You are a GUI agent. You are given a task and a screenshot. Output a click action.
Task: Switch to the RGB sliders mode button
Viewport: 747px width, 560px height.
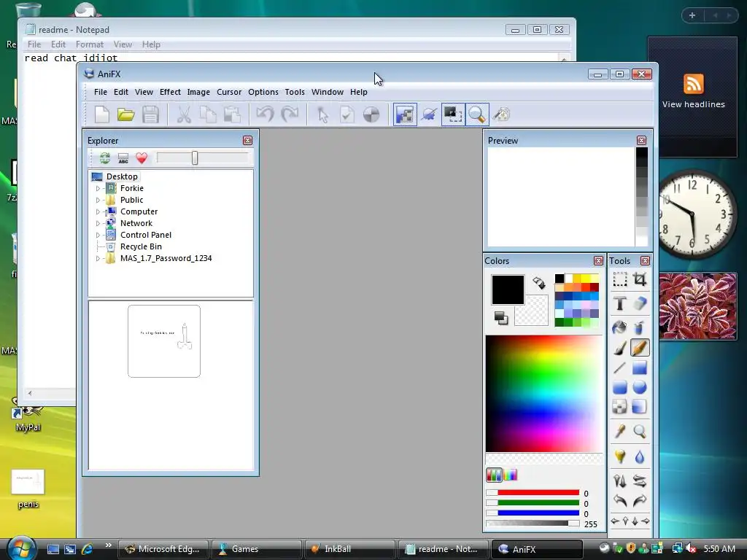494,475
